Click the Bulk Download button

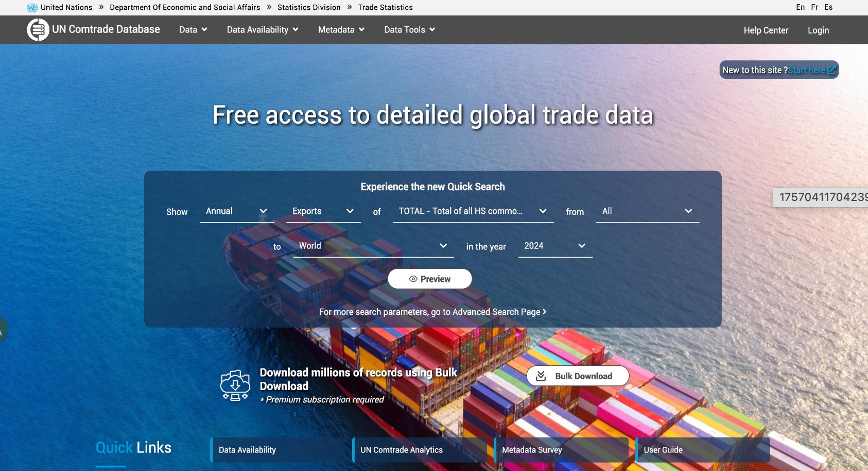(578, 376)
